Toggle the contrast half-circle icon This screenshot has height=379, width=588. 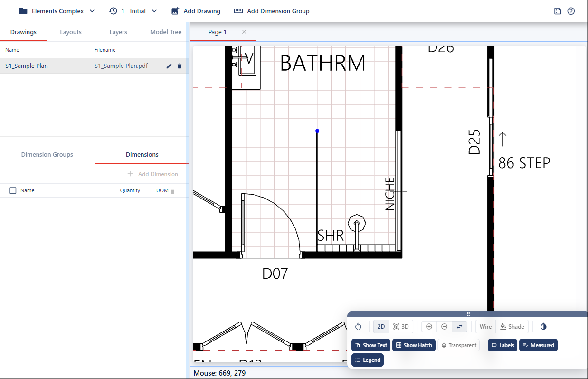click(x=543, y=327)
